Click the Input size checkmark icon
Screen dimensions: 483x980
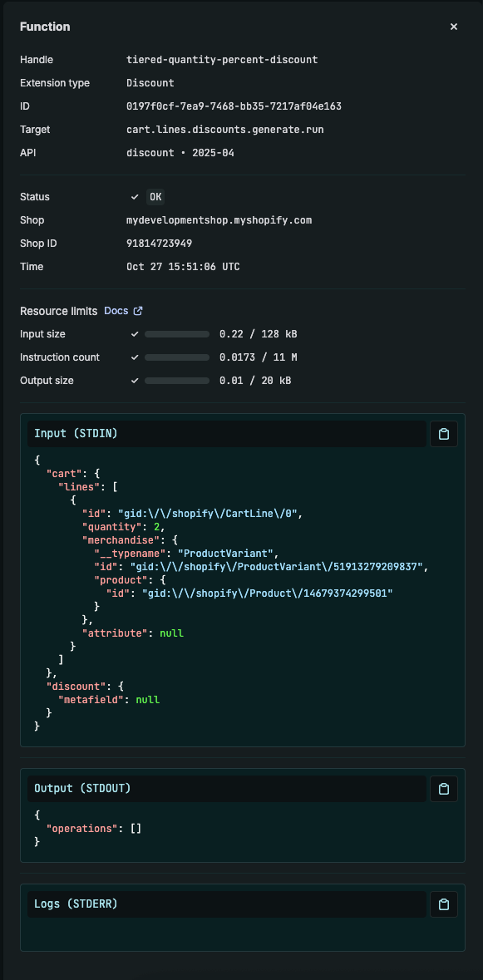tap(135, 334)
